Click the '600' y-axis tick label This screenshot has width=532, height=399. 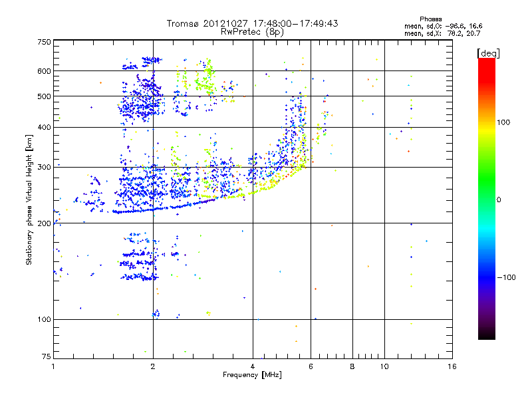click(x=44, y=71)
